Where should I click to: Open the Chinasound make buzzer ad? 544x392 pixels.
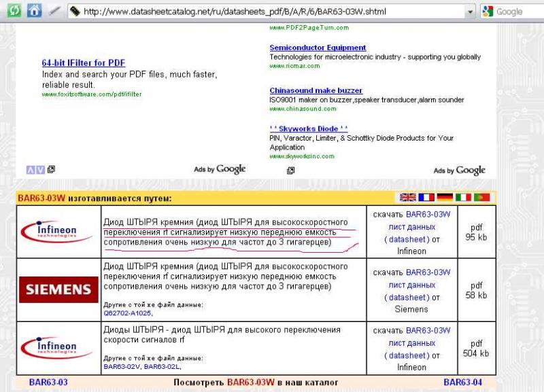tap(316, 90)
